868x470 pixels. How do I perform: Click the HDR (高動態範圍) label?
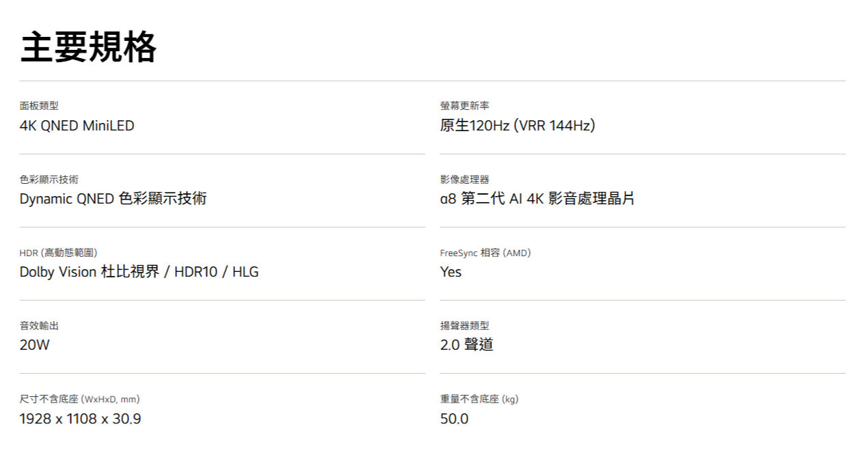point(63,253)
